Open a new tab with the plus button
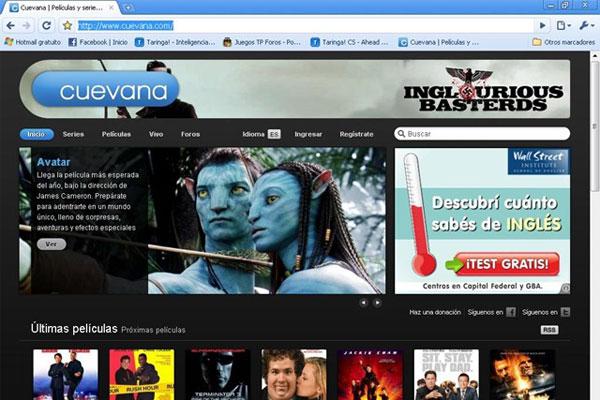Viewport: 600px width, 400px height. (128, 7)
